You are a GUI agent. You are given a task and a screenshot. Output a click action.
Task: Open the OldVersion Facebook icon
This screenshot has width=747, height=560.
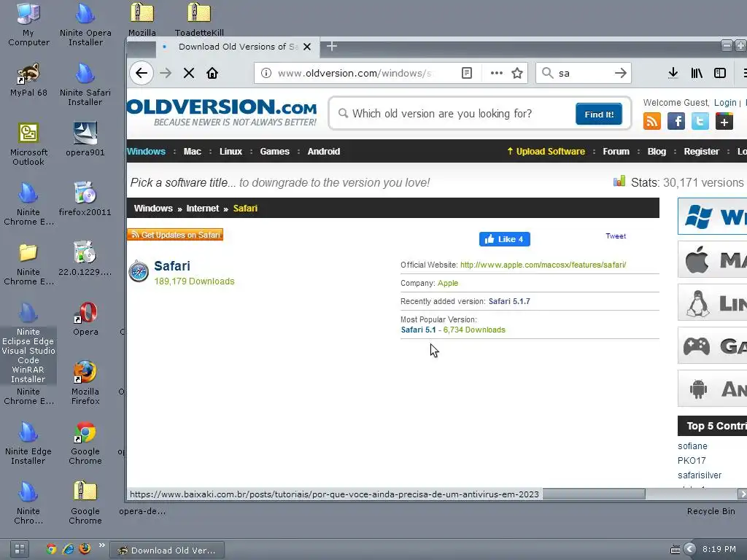[676, 122]
